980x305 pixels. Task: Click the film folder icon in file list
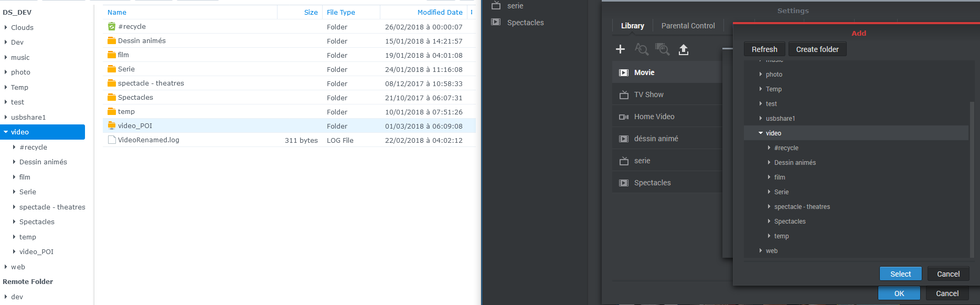112,55
